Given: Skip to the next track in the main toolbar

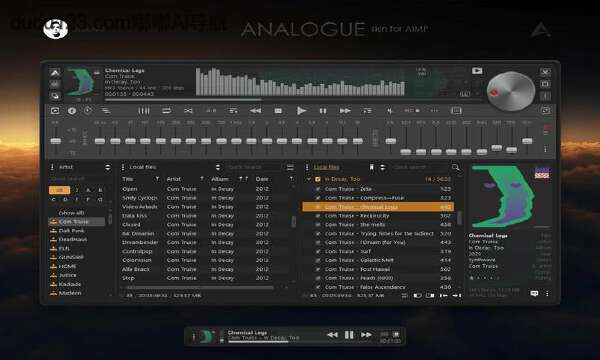Looking at the screenshot, I should (345, 111).
